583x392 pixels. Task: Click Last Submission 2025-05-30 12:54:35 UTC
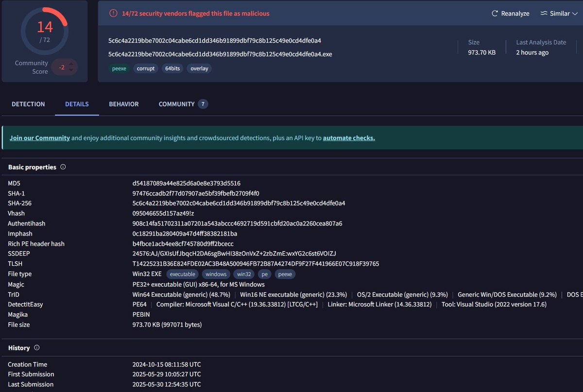tap(167, 384)
